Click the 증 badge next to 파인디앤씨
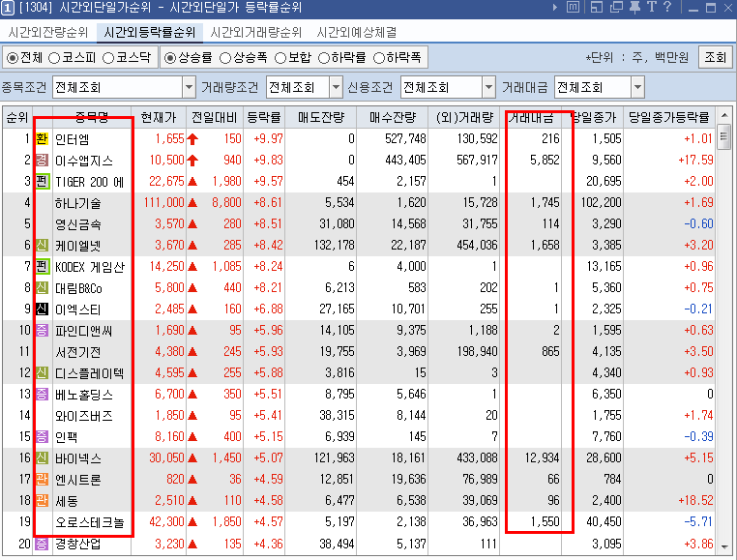Screen dimensions: 737x560 point(42,330)
